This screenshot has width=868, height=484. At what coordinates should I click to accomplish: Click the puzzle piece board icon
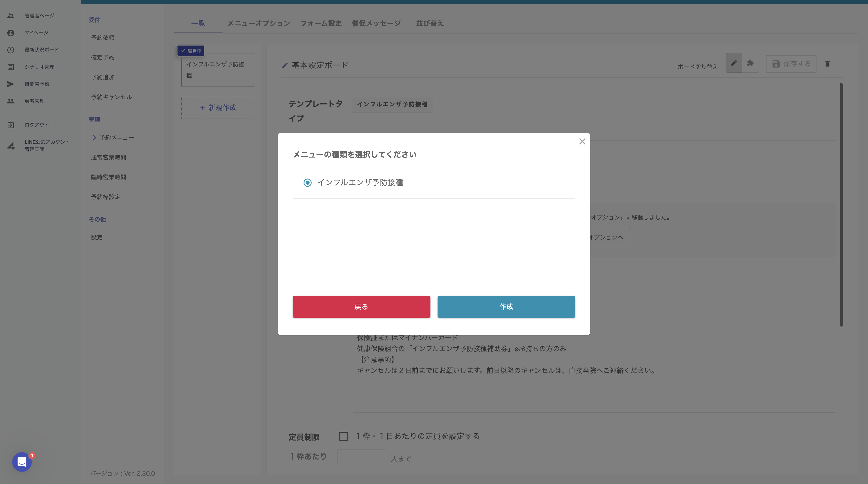750,63
